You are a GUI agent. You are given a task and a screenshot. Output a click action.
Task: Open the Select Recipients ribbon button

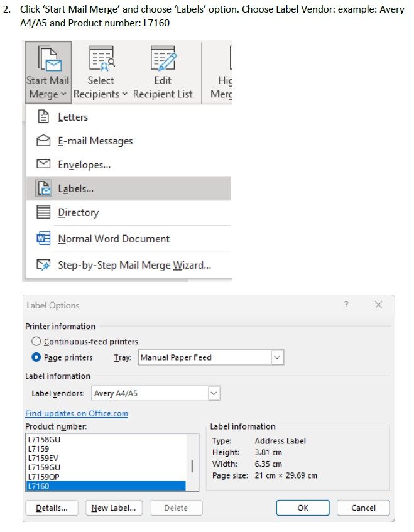tap(101, 72)
